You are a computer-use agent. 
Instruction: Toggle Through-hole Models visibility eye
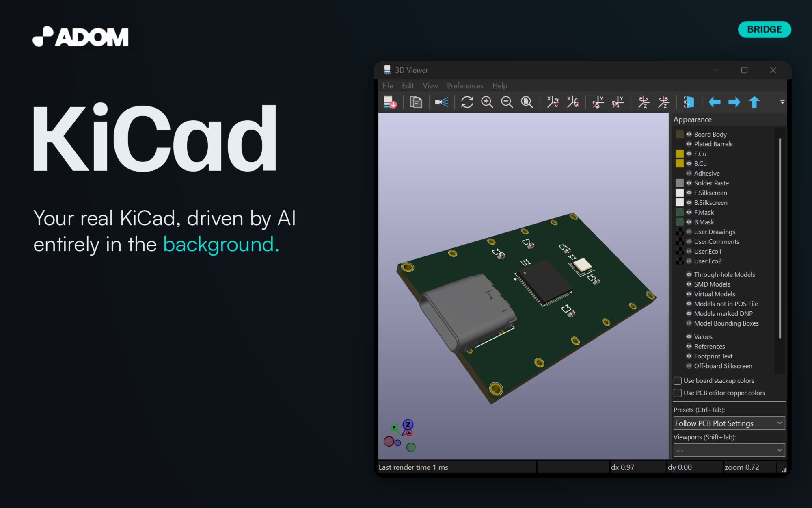tap(689, 274)
